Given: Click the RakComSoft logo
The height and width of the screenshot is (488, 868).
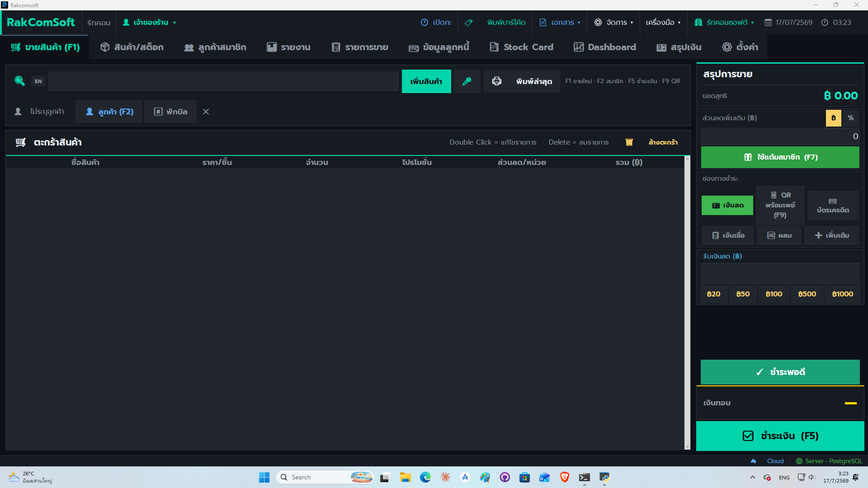Looking at the screenshot, I should tap(41, 22).
